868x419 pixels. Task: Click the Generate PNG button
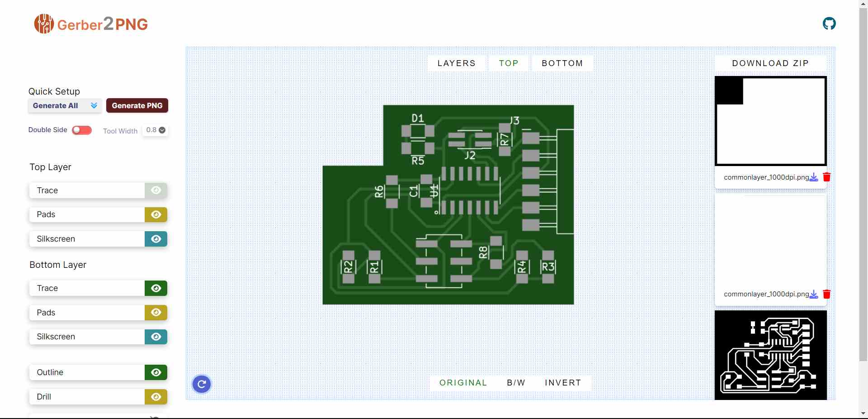click(x=137, y=105)
